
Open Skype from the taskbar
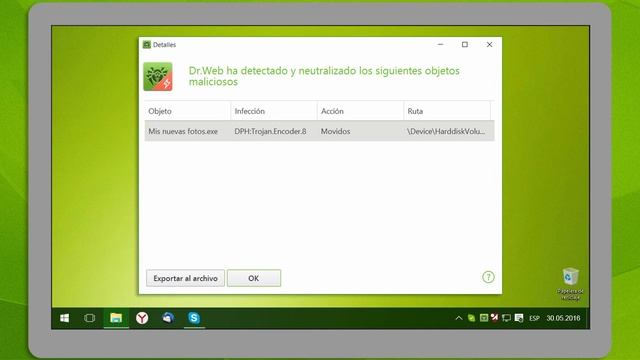194,318
